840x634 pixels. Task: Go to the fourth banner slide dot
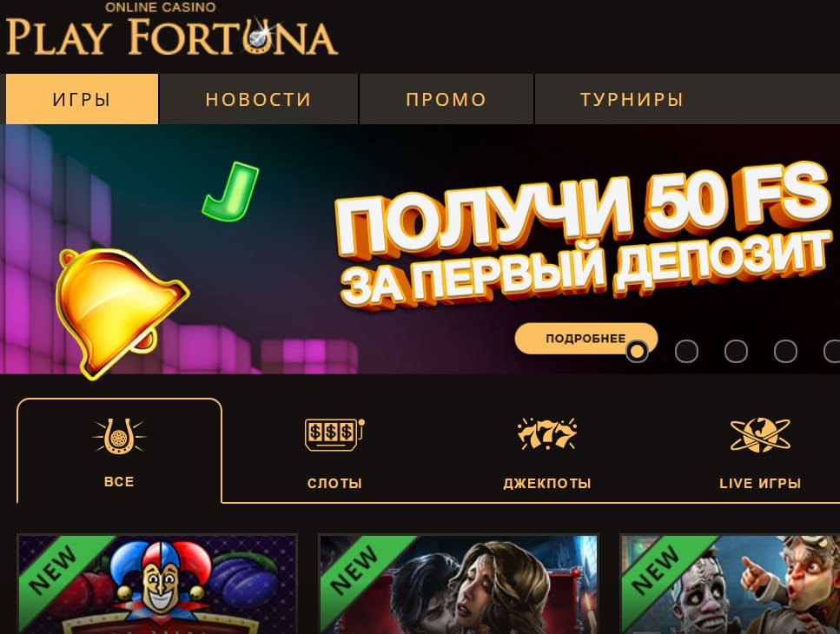pos(785,351)
